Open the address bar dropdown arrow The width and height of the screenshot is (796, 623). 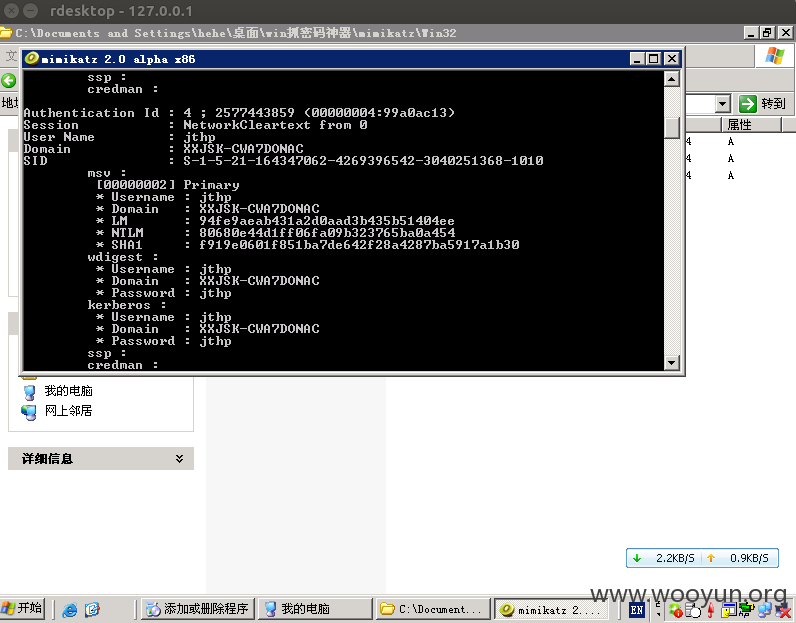[x=722, y=104]
